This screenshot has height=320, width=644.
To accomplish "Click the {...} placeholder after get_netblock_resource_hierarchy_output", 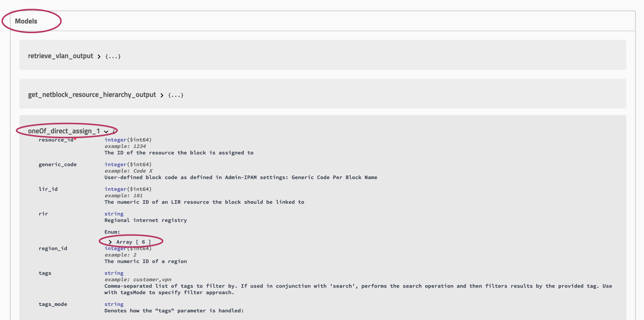I will (x=176, y=95).
